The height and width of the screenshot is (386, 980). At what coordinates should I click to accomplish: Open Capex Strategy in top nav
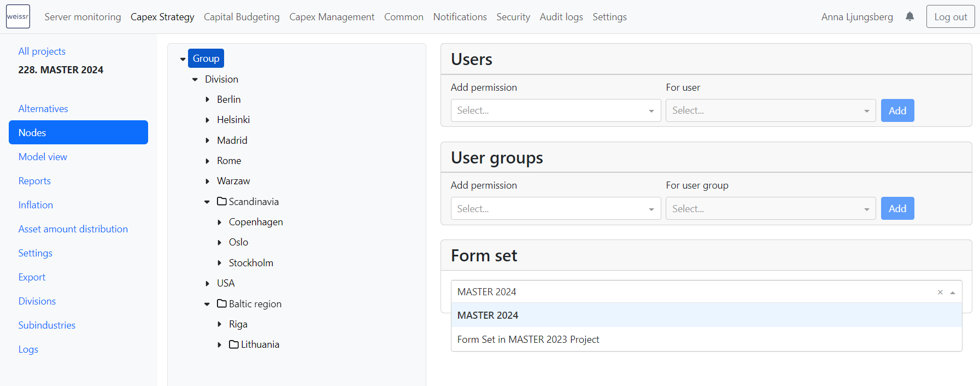click(x=162, y=17)
